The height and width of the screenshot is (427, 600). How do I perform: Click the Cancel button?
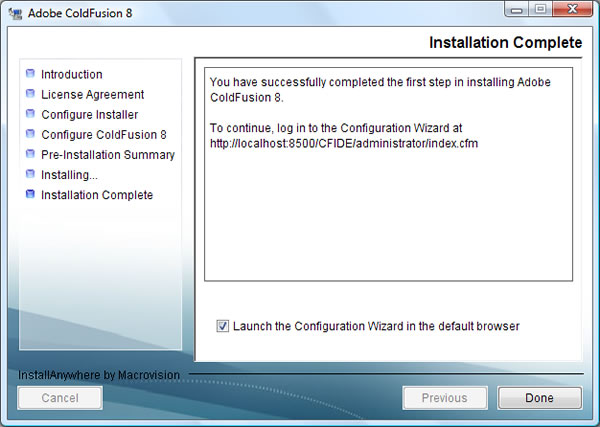(x=60, y=398)
